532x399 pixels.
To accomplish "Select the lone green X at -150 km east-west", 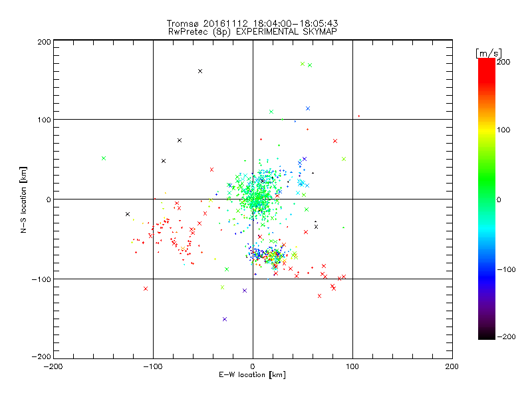I will point(104,158).
